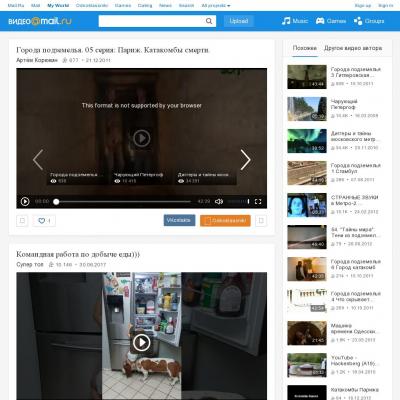Switch to the Похожие tab
The image size is (400, 400).
pos(305,48)
